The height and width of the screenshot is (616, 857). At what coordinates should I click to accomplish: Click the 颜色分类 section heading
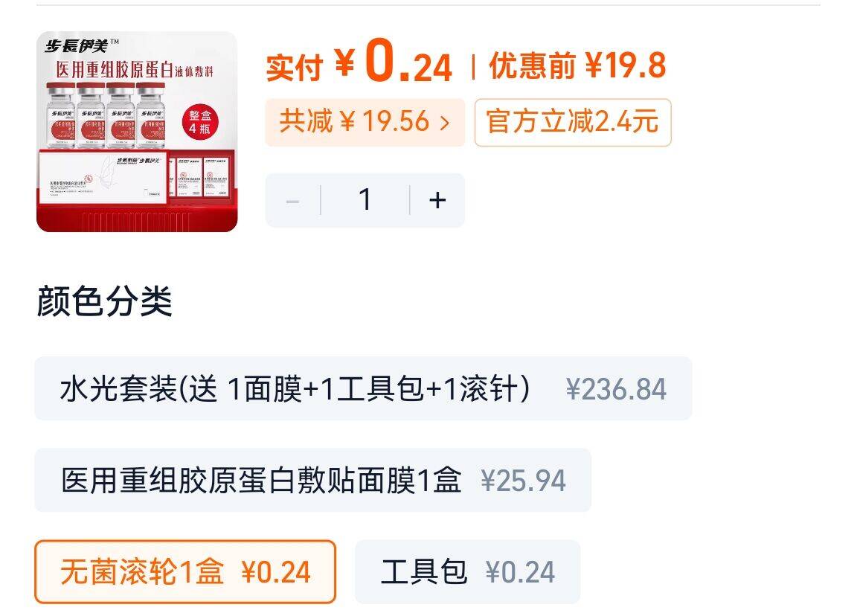pos(104,301)
